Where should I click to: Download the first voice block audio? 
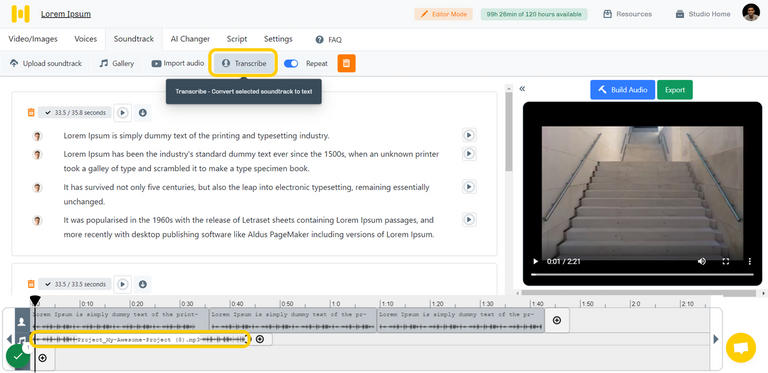(x=143, y=113)
